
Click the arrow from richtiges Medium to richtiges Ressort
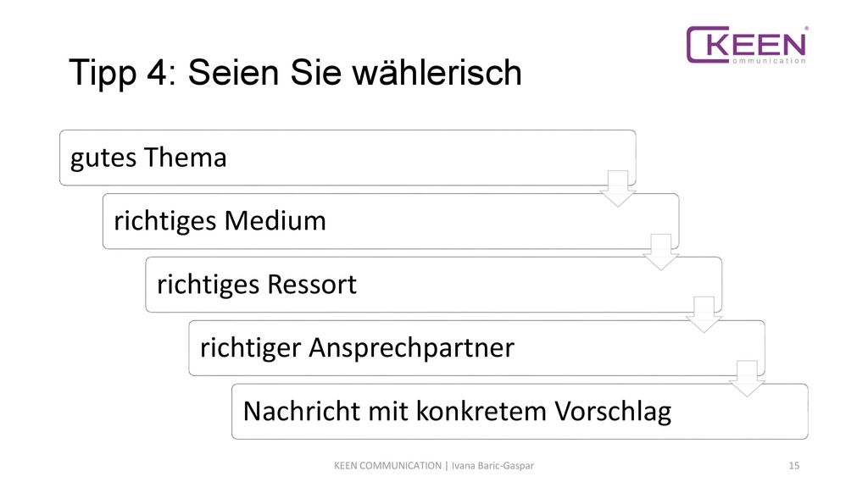[x=661, y=252]
